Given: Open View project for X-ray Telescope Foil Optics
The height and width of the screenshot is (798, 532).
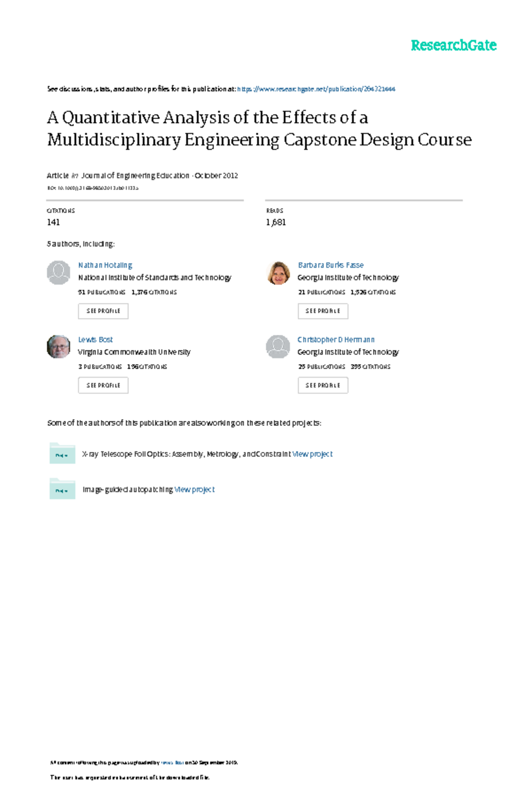Looking at the screenshot, I should [313, 454].
